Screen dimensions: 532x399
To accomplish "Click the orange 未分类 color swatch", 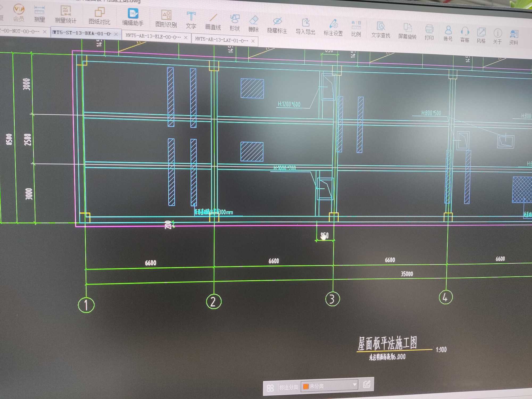I will [x=306, y=386].
